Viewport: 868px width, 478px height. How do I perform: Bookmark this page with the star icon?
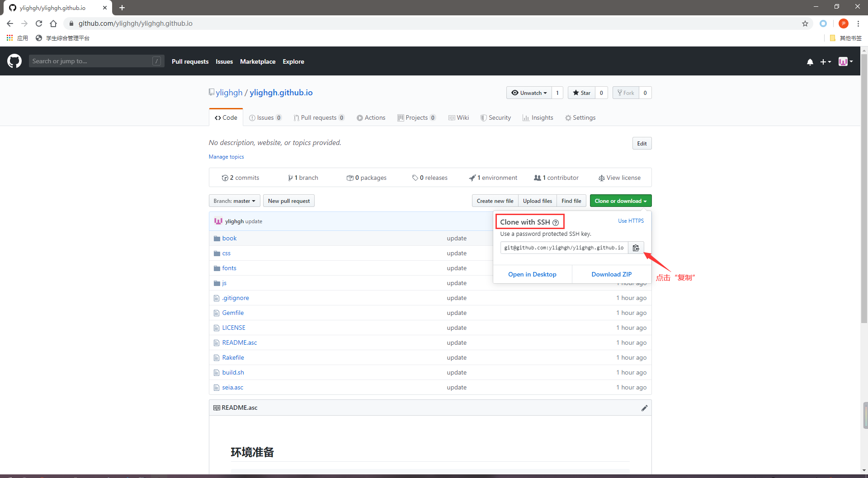coord(805,23)
